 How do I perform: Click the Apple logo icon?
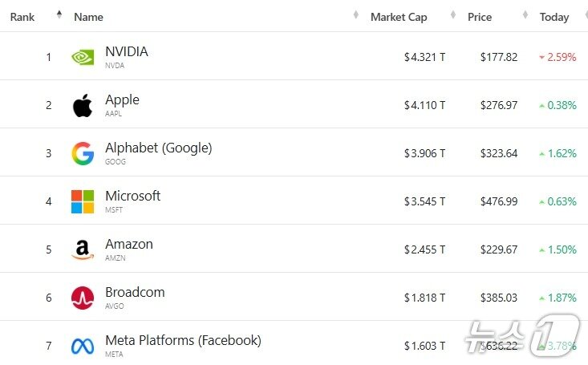[x=83, y=105]
